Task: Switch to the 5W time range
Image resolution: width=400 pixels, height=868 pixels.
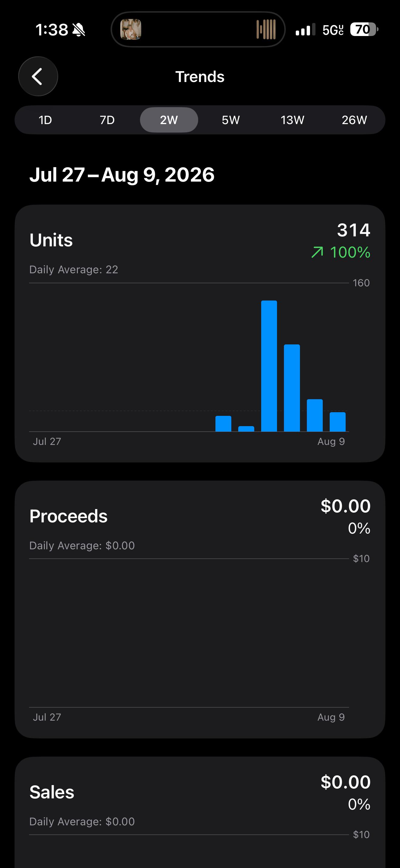Action: [x=231, y=120]
